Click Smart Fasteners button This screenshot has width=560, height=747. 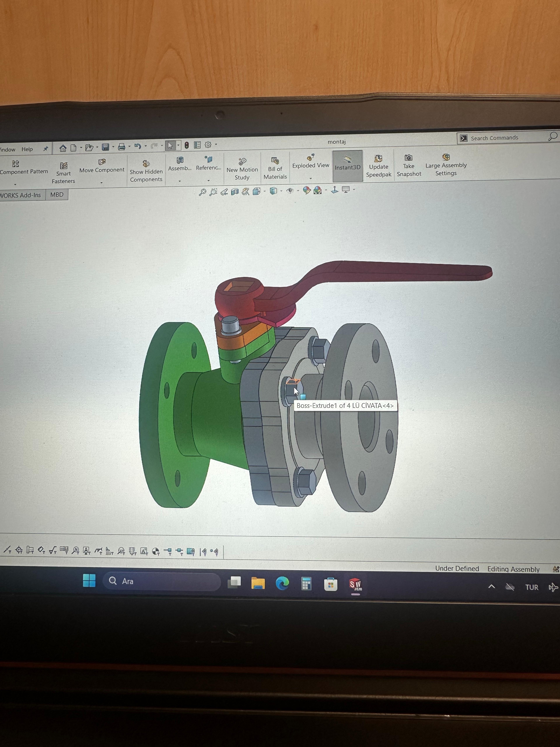63,173
